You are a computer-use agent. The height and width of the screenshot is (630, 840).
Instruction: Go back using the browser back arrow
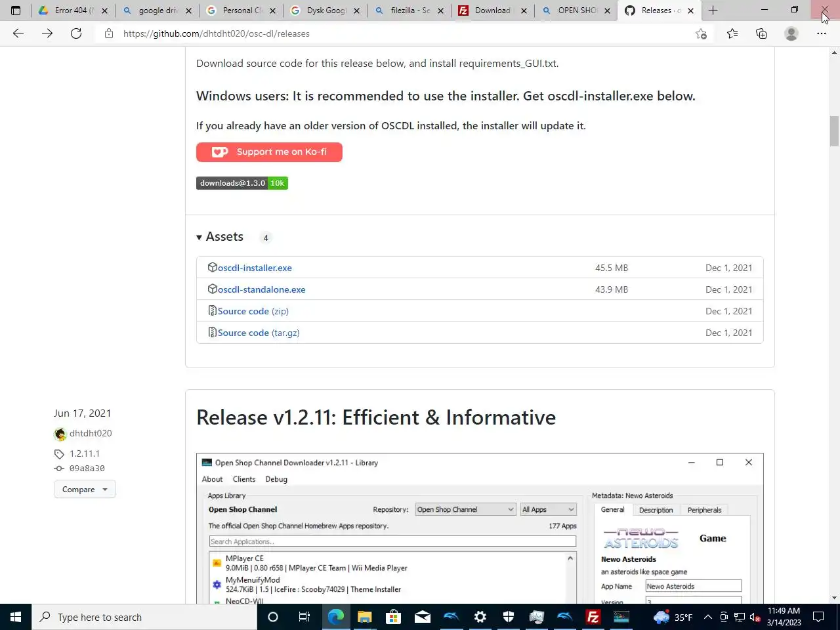pos(18,33)
